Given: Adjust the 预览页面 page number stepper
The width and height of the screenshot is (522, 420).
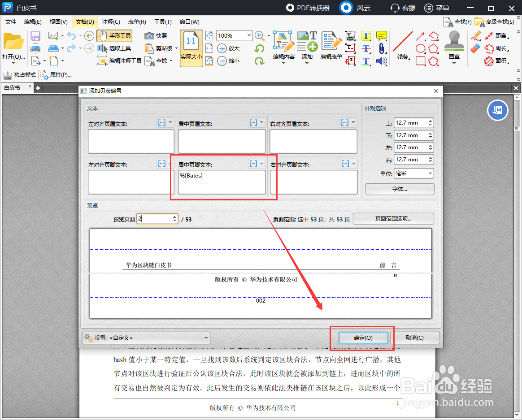Looking at the screenshot, I should pyautogui.click(x=175, y=219).
